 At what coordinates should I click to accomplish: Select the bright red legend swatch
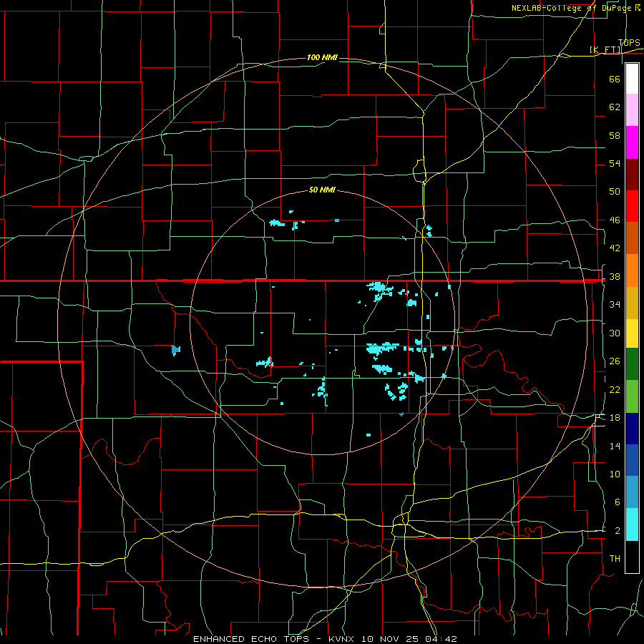pyautogui.click(x=632, y=206)
